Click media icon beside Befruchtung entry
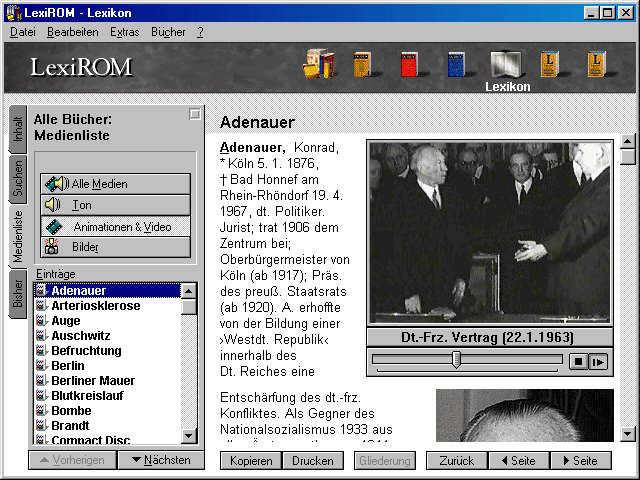 [x=41, y=350]
